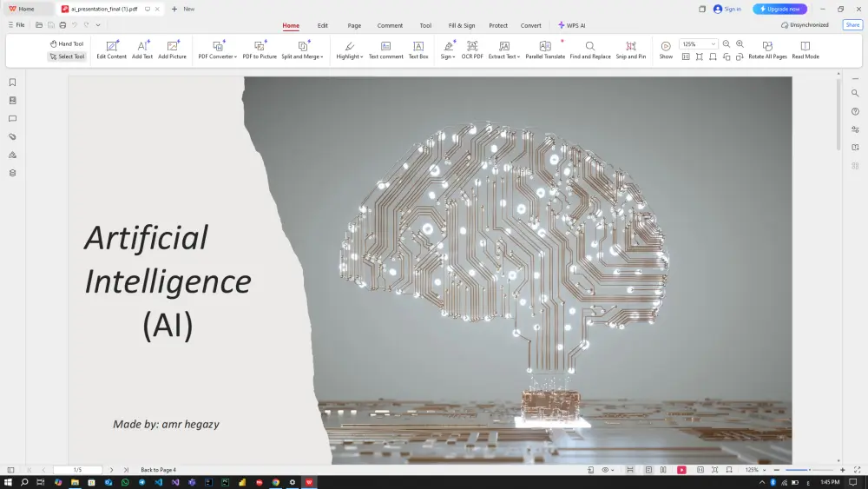Activate the Select Tool
Viewport: 868px width, 489px height.
[67, 56]
